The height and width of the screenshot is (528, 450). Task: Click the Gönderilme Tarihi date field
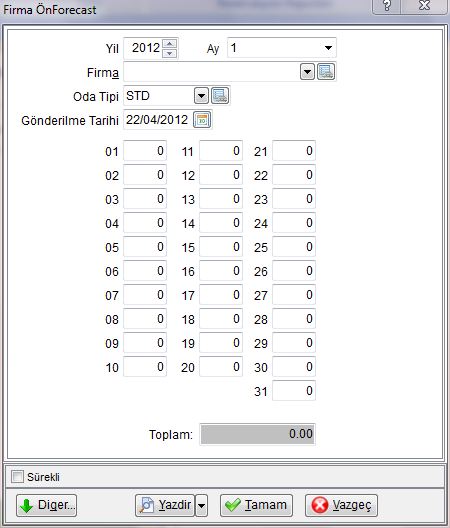pos(158,120)
